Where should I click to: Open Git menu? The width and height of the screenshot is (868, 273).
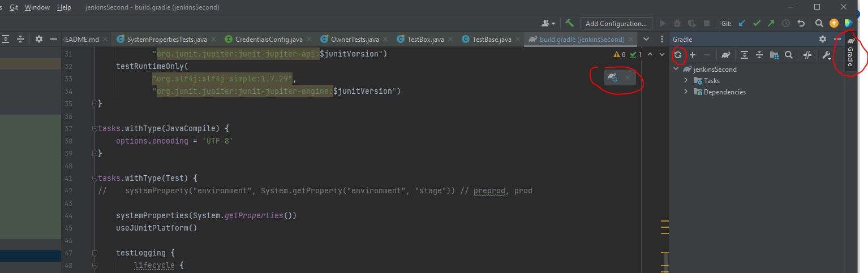tap(14, 7)
